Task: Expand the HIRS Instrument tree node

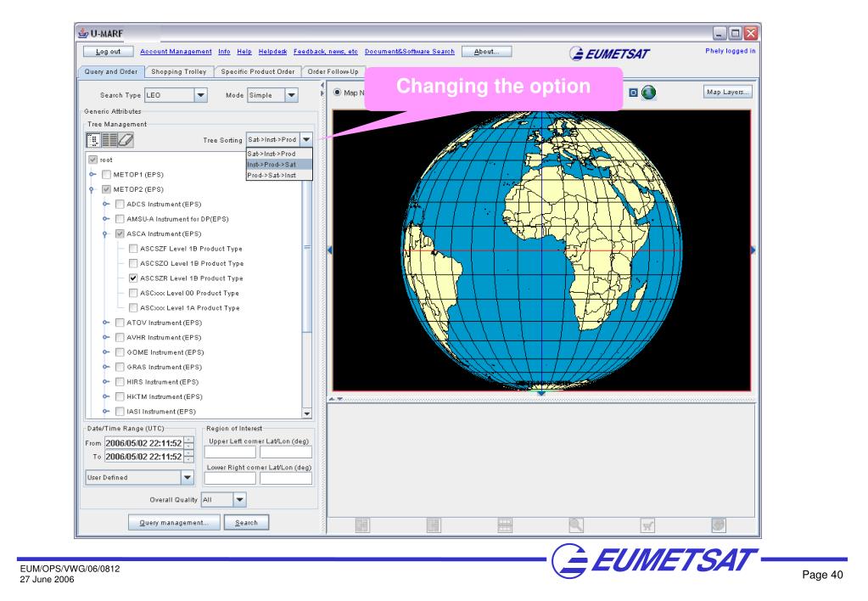Action: (x=106, y=382)
